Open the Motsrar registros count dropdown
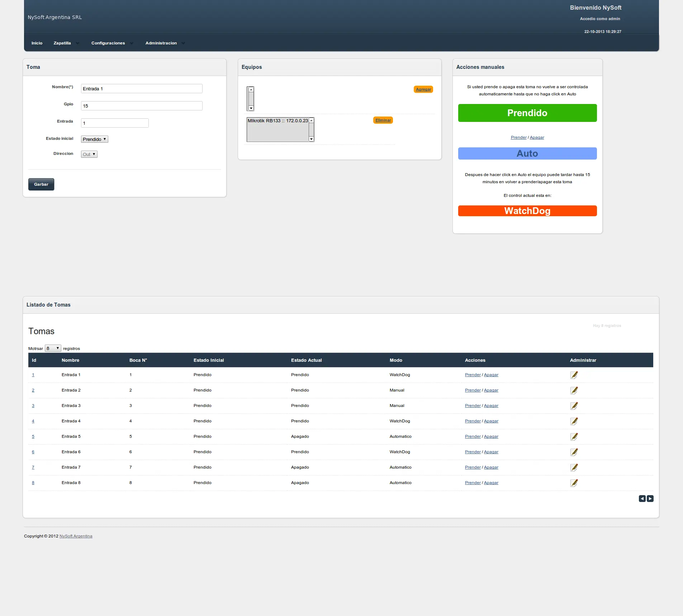Viewport: 683px width, 616px height. [53, 348]
